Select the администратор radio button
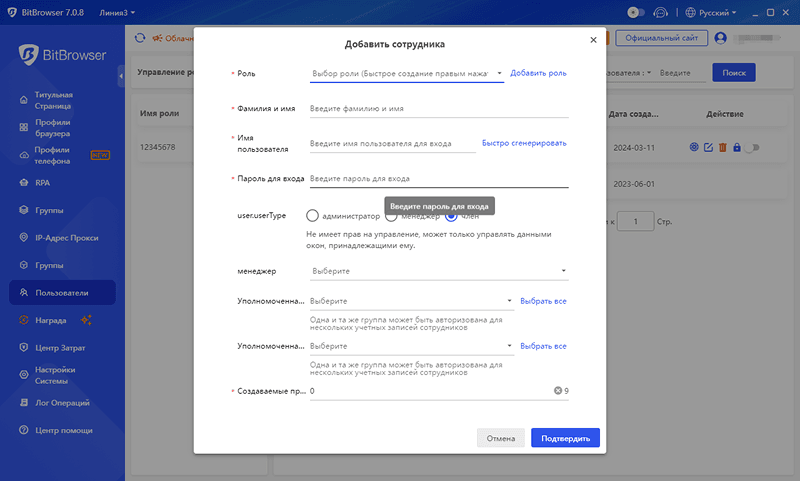This screenshot has width=800, height=481. 313,215
